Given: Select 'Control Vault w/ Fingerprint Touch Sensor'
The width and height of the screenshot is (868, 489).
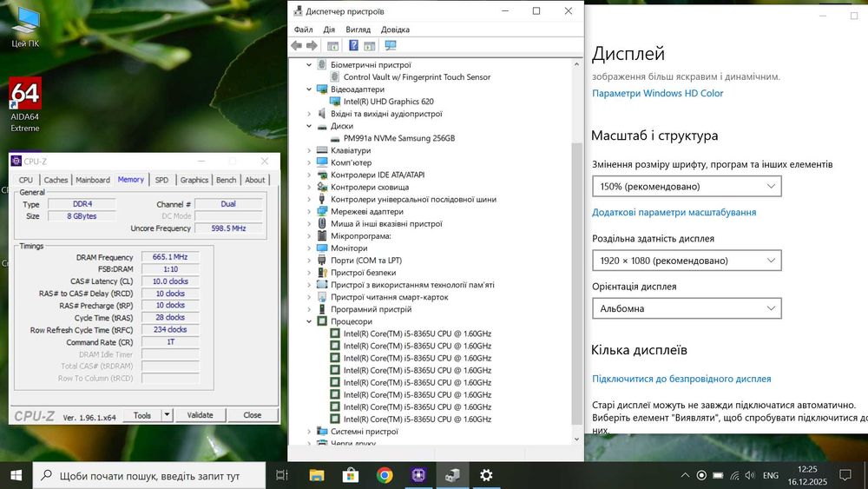Looking at the screenshot, I should (x=417, y=77).
